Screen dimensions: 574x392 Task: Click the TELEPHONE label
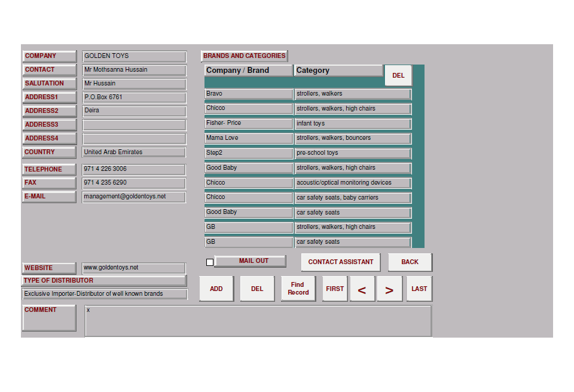pos(49,169)
